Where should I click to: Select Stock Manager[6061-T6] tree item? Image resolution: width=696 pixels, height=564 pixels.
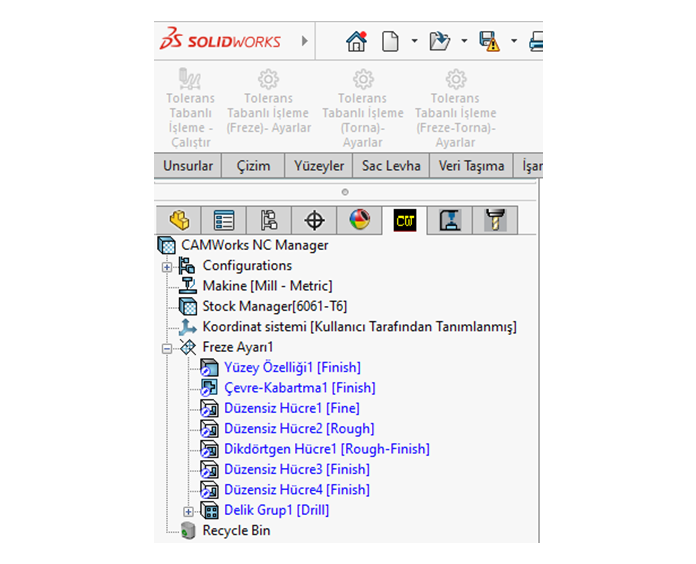click(x=274, y=306)
